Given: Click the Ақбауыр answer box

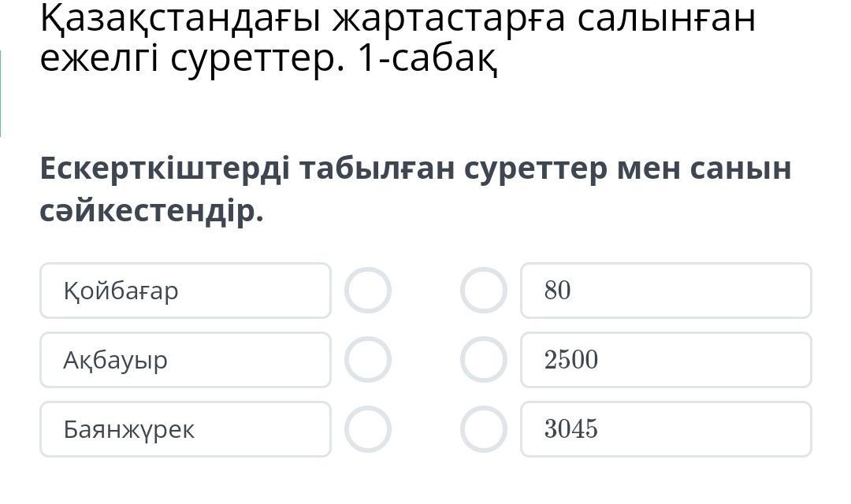Looking at the screenshot, I should click(x=185, y=360).
